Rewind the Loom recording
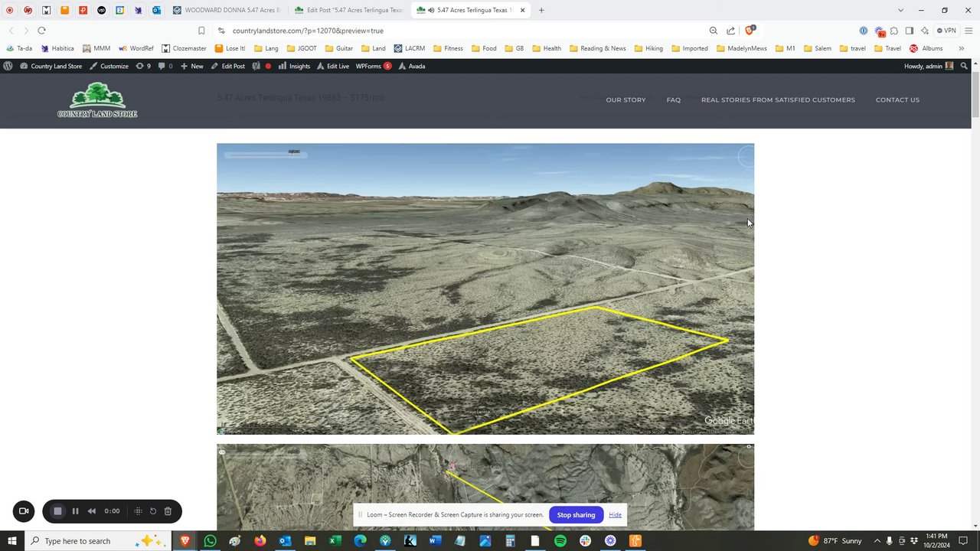The image size is (980, 551). click(92, 511)
